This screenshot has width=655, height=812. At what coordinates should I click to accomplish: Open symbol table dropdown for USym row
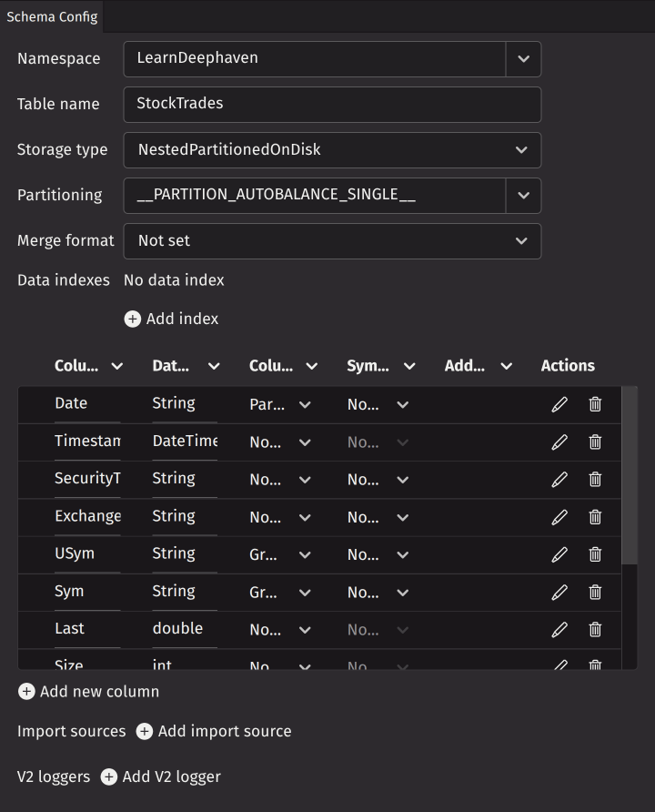402,555
